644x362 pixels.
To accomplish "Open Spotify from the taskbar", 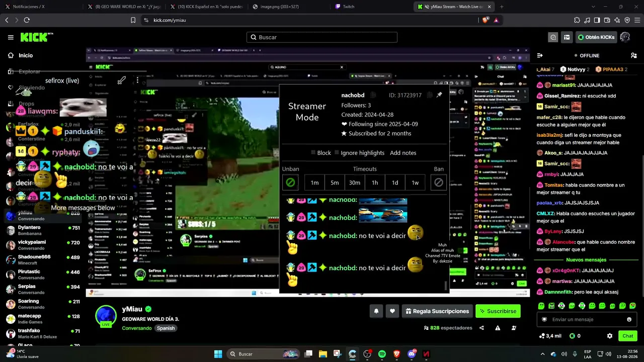I will click(x=382, y=354).
